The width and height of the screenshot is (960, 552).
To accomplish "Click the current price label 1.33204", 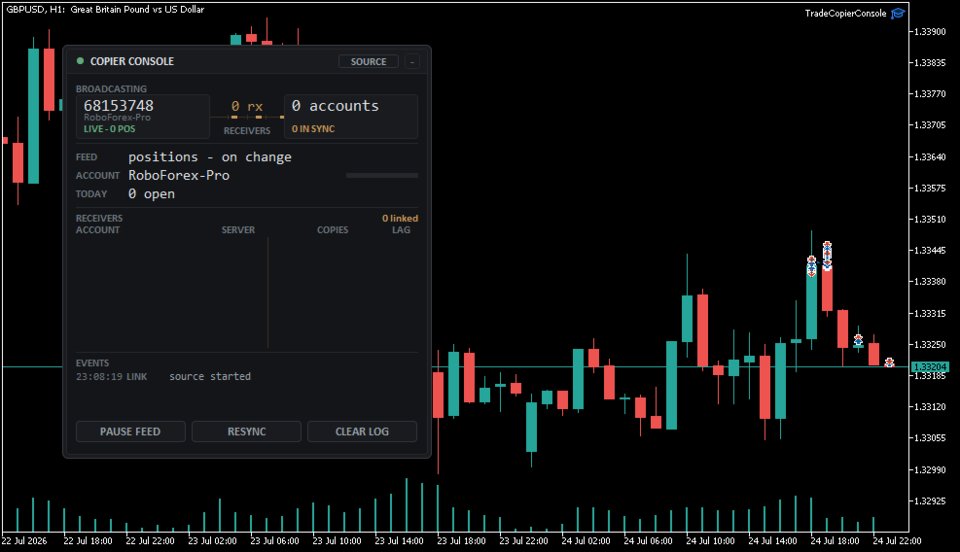I will click(x=930, y=367).
